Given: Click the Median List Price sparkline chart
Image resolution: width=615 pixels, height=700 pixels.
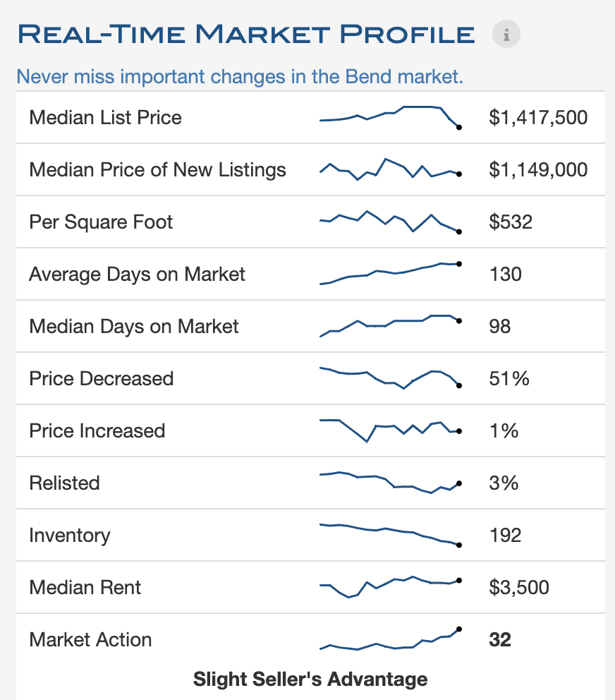Looking at the screenshot, I should click(x=390, y=117).
